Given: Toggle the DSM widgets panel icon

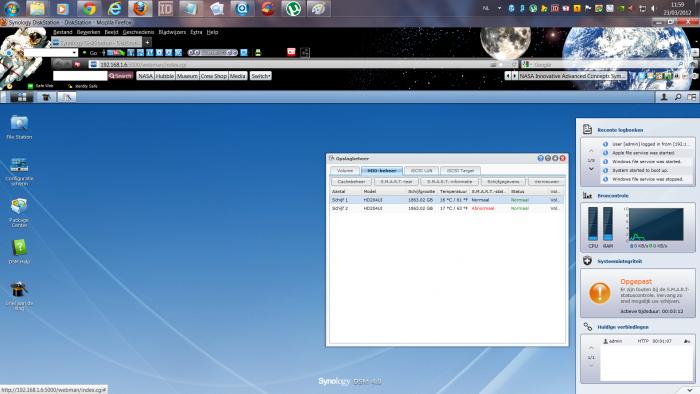Looking at the screenshot, I should (692, 97).
